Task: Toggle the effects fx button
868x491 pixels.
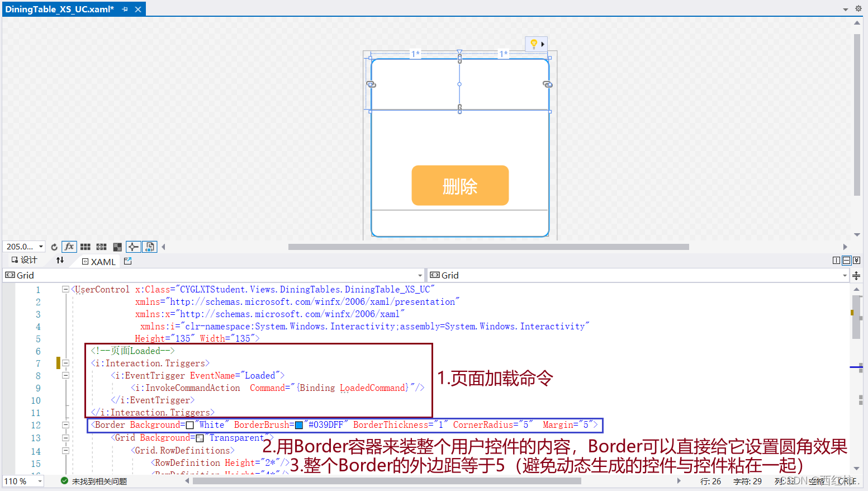Action: [x=69, y=247]
